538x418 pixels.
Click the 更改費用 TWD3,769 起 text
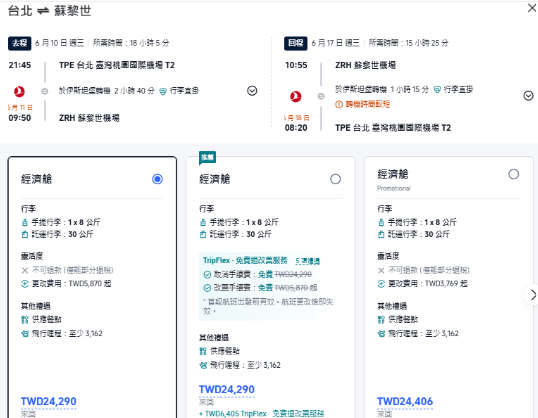coord(428,283)
